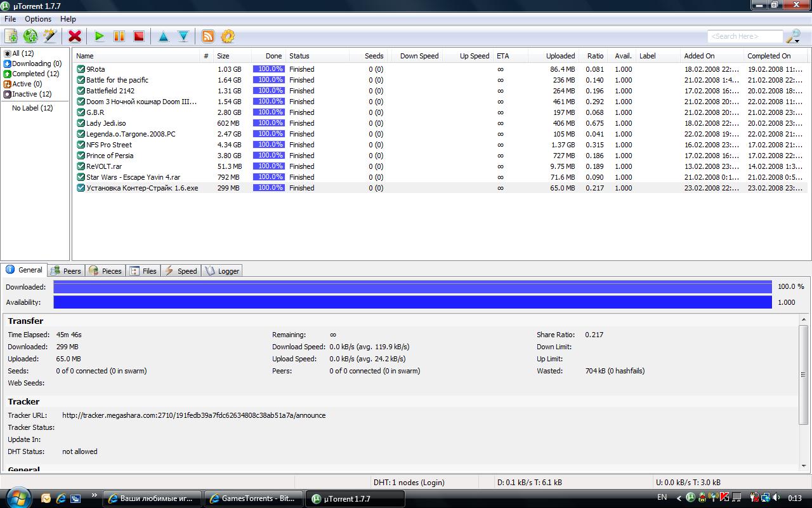The height and width of the screenshot is (508, 812).
Task: Open Preferences via the gear icon
Action: pos(228,36)
